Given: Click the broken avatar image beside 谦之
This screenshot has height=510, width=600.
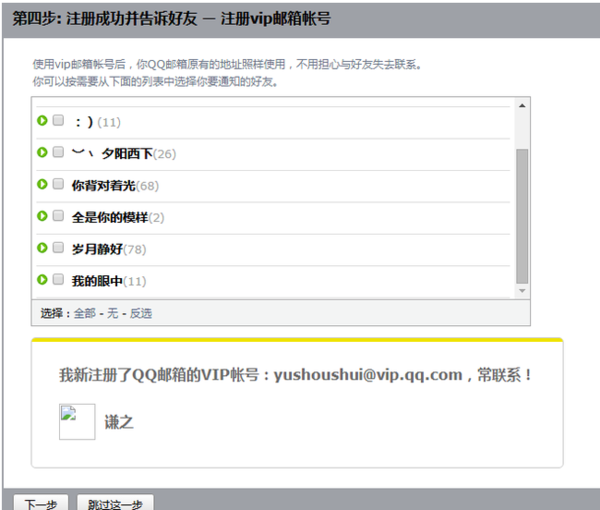Looking at the screenshot, I should coord(77,422).
